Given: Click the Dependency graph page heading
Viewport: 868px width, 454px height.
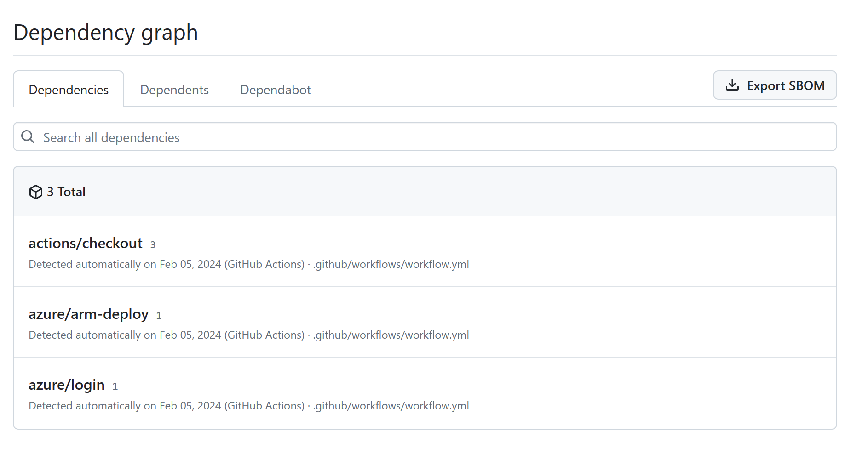Looking at the screenshot, I should (x=106, y=32).
